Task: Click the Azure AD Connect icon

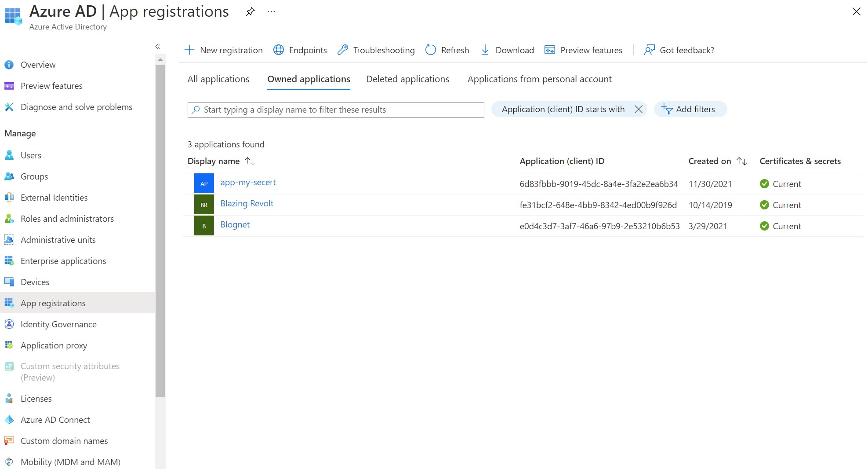Action: pos(9,420)
